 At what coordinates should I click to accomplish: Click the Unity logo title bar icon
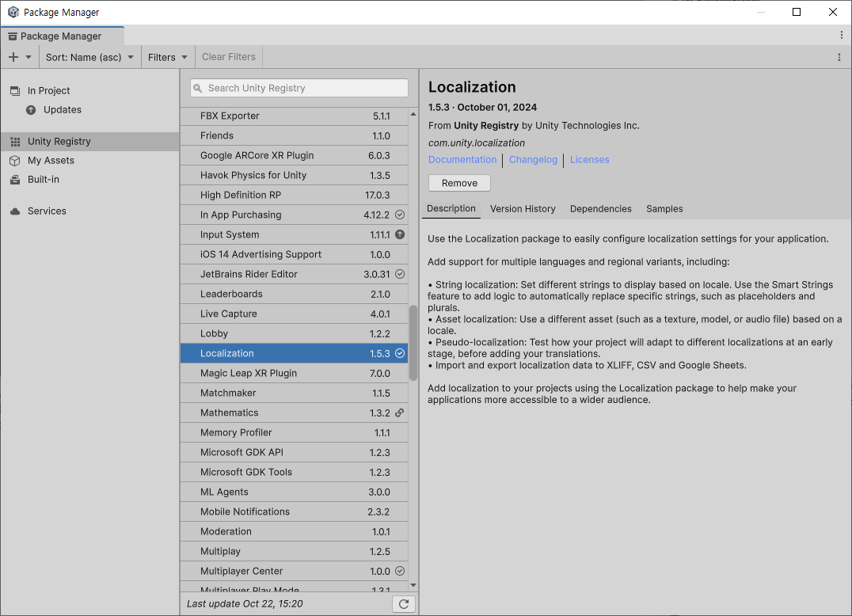pyautogui.click(x=13, y=12)
